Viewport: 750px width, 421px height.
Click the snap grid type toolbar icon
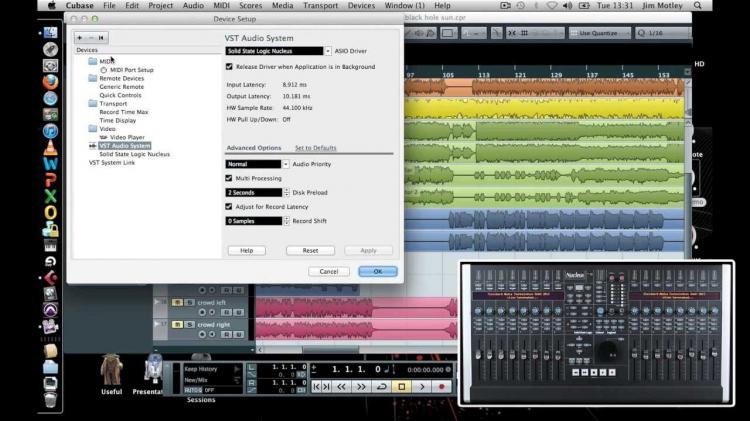(x=524, y=33)
